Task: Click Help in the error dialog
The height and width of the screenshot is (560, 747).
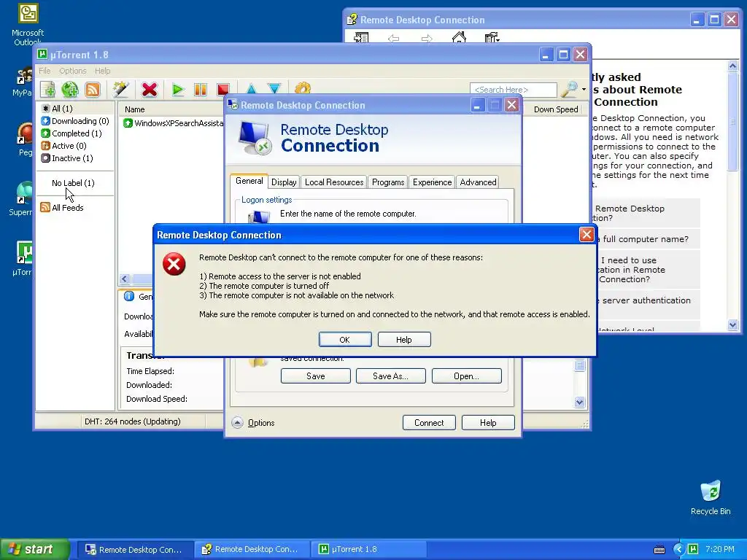Action: click(x=404, y=340)
